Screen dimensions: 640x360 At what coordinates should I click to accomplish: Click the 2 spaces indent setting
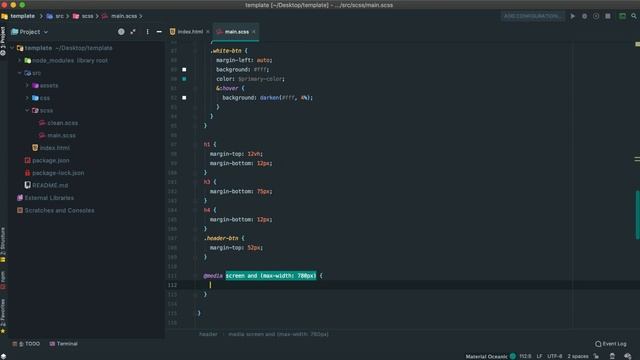point(578,356)
